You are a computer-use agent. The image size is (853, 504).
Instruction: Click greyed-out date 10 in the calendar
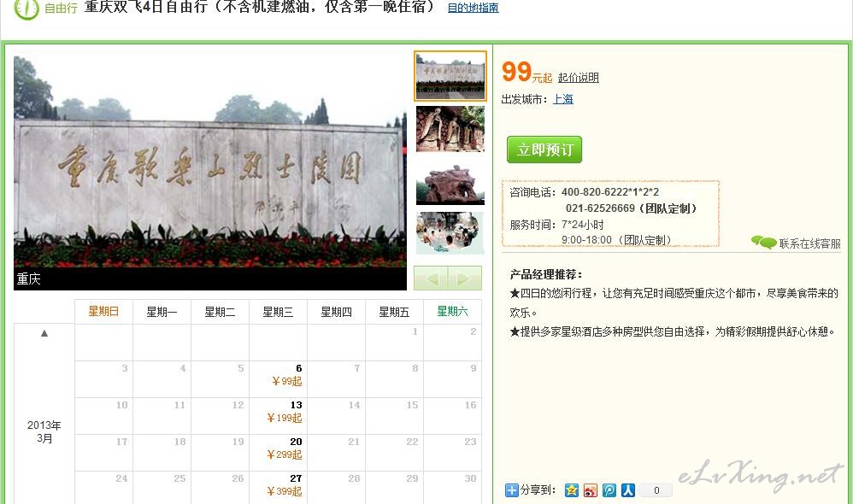[122, 405]
